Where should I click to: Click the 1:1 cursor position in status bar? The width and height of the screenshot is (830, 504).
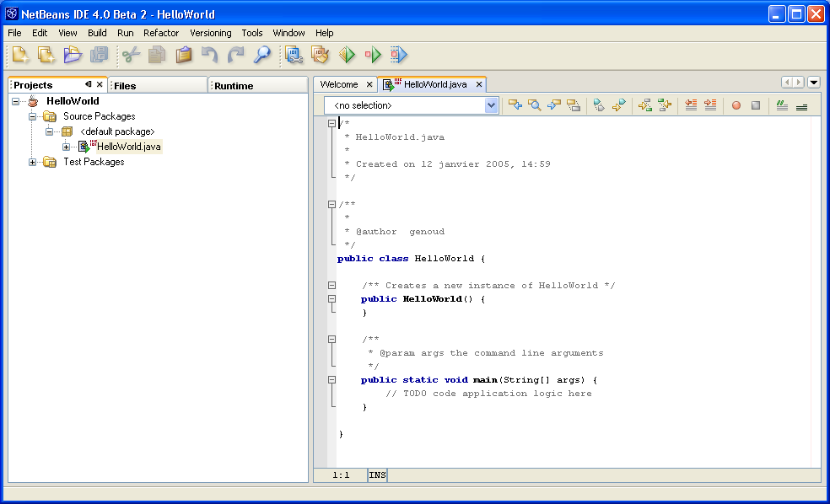coord(341,475)
